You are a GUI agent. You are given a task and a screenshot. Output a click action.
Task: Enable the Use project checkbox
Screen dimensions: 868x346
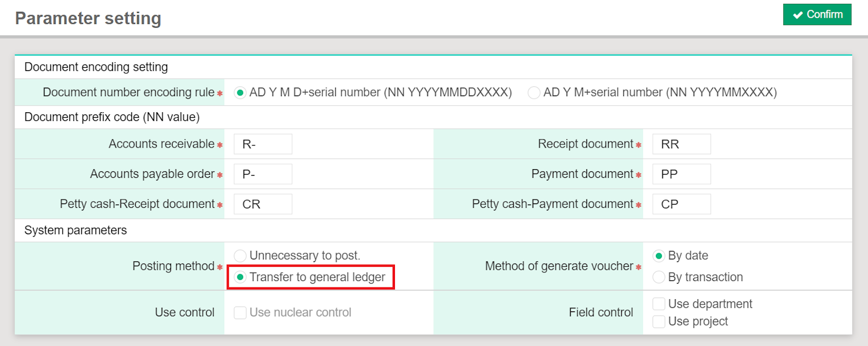pyautogui.click(x=659, y=322)
